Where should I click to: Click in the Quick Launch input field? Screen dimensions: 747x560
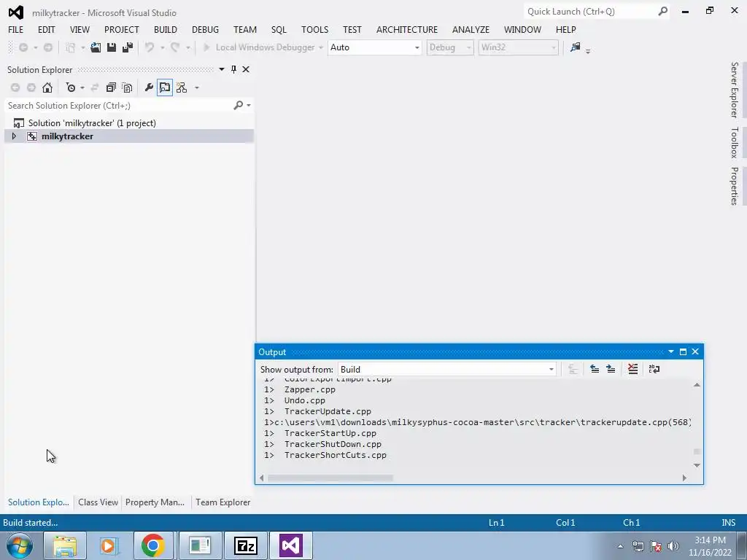pyautogui.click(x=591, y=12)
